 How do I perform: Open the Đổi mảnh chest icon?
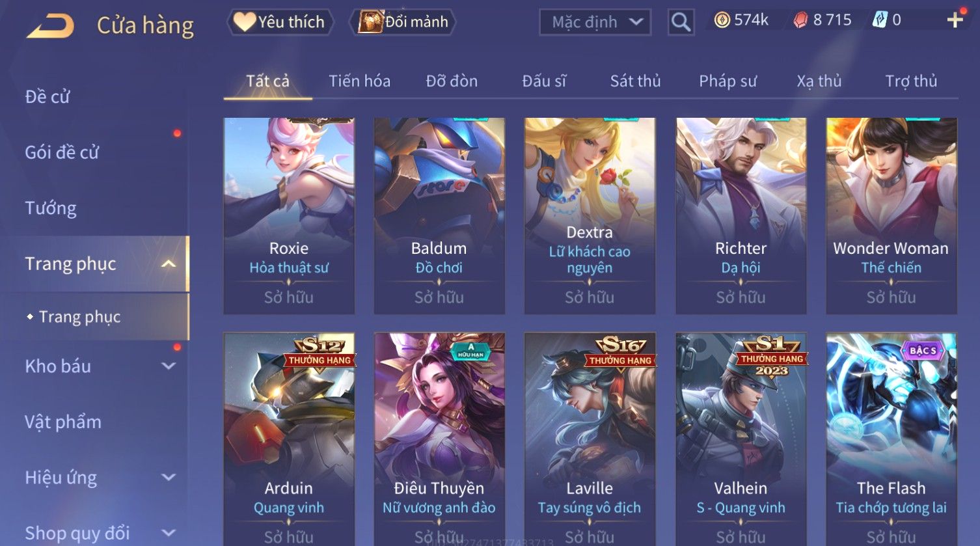(x=371, y=21)
